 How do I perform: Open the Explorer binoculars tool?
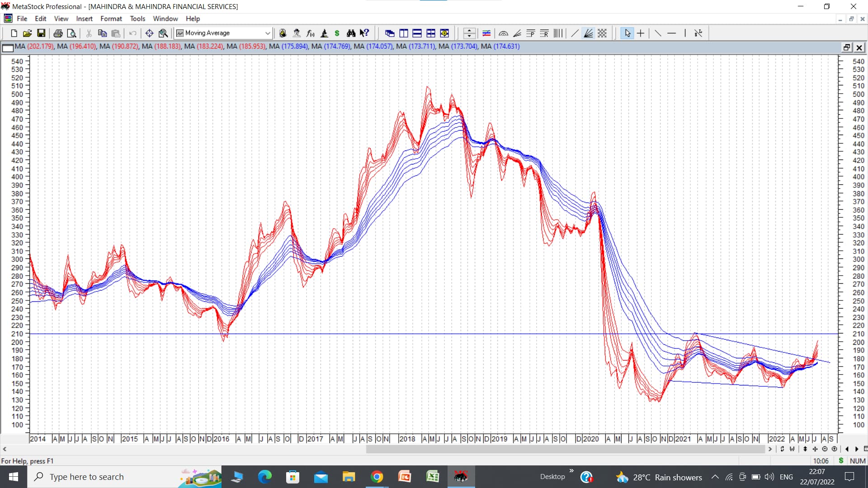coord(351,33)
